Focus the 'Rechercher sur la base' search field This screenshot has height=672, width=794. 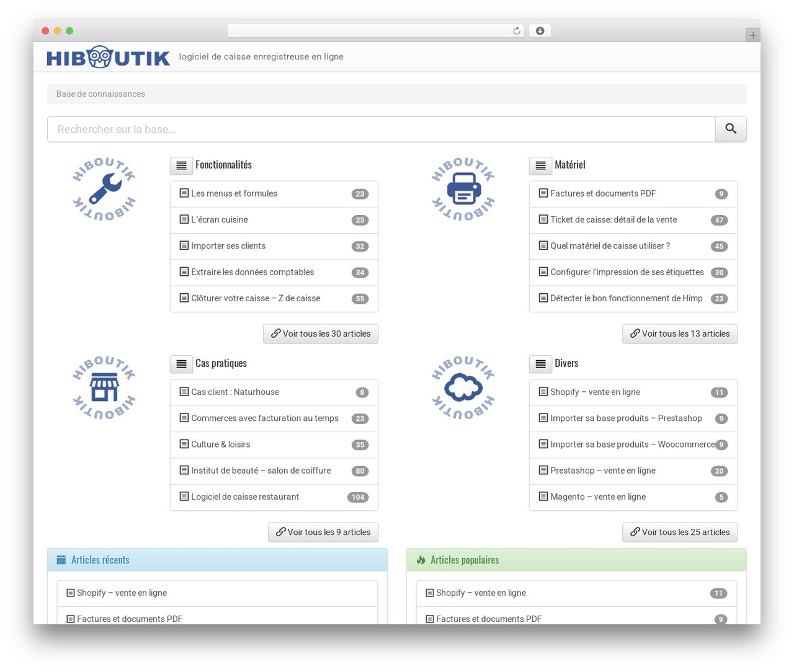[381, 129]
